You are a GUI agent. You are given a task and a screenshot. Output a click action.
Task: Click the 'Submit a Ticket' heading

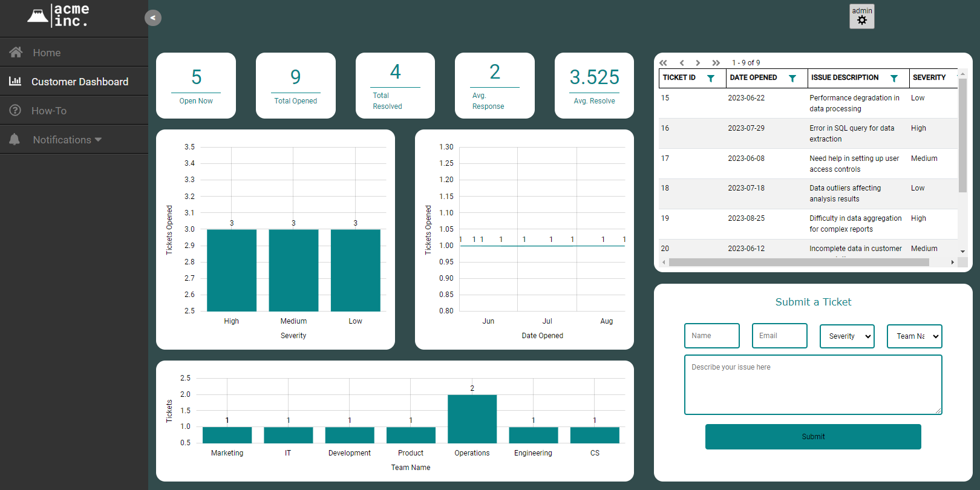[813, 302]
